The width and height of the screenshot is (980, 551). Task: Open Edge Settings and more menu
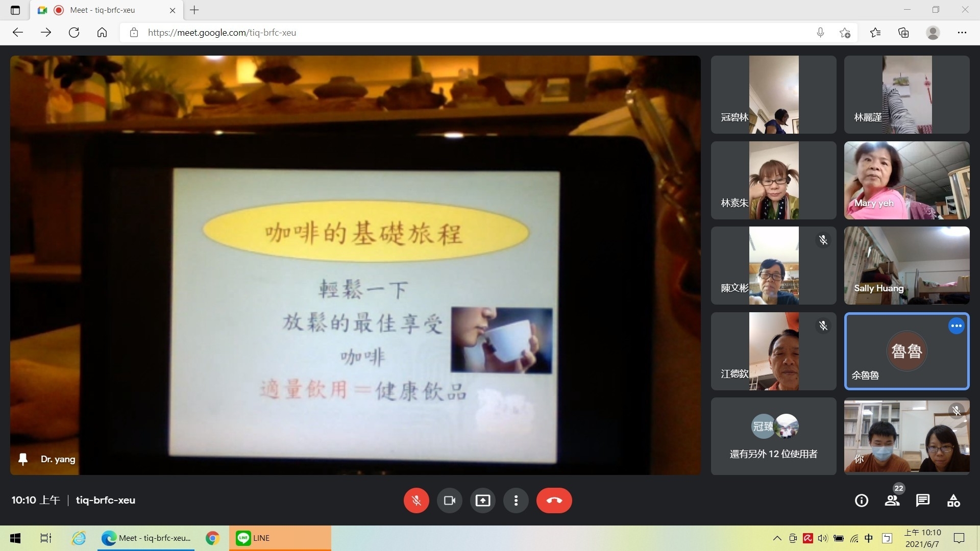962,33
